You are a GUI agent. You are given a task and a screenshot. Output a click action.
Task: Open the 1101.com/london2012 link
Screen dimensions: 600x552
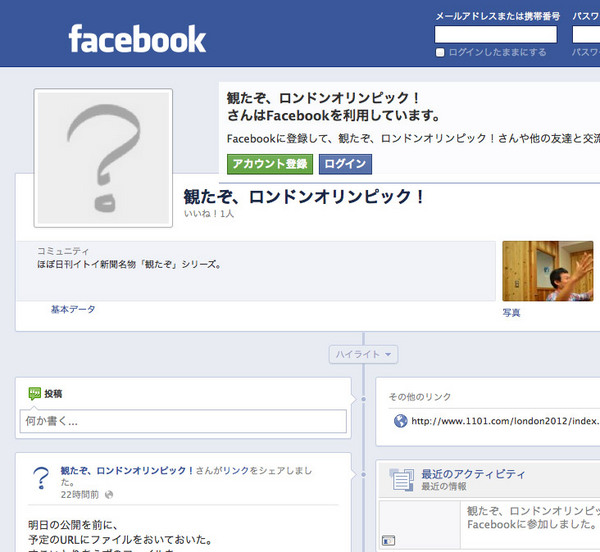coord(503,421)
